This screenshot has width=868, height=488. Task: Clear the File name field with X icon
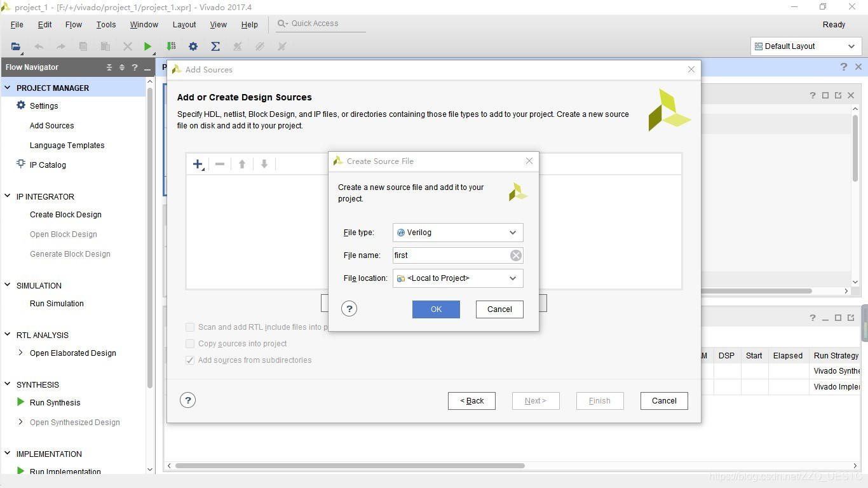(x=516, y=255)
